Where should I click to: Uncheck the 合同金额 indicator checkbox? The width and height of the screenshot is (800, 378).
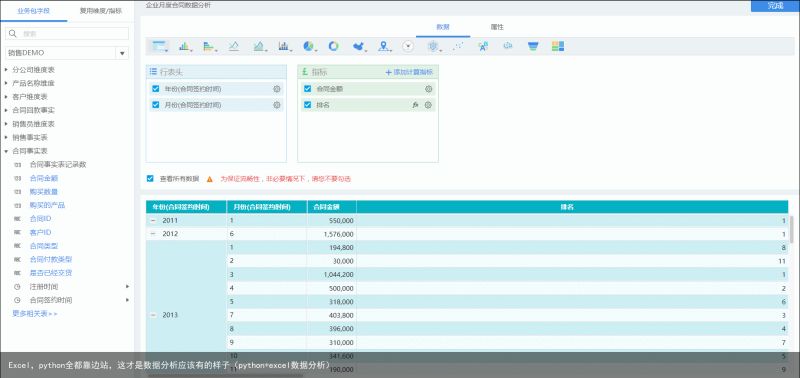[307, 89]
